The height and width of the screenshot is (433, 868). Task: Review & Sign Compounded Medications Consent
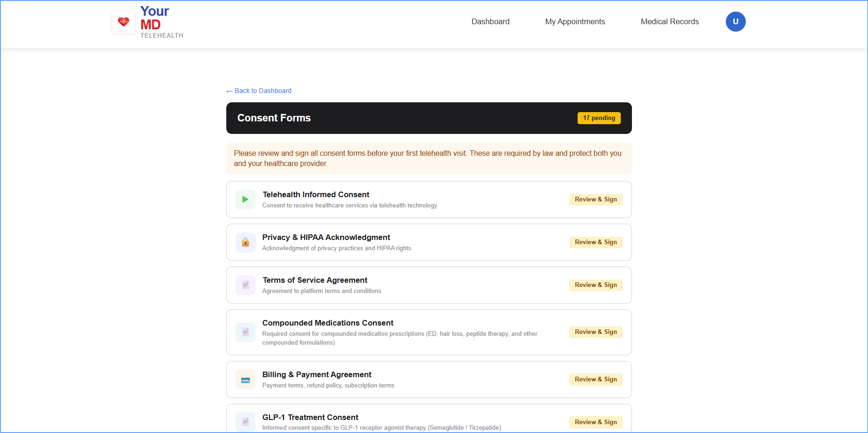596,332
